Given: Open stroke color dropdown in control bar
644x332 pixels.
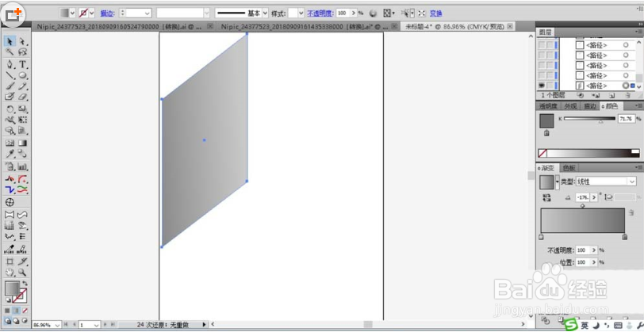Looking at the screenshot, I should 91,13.
